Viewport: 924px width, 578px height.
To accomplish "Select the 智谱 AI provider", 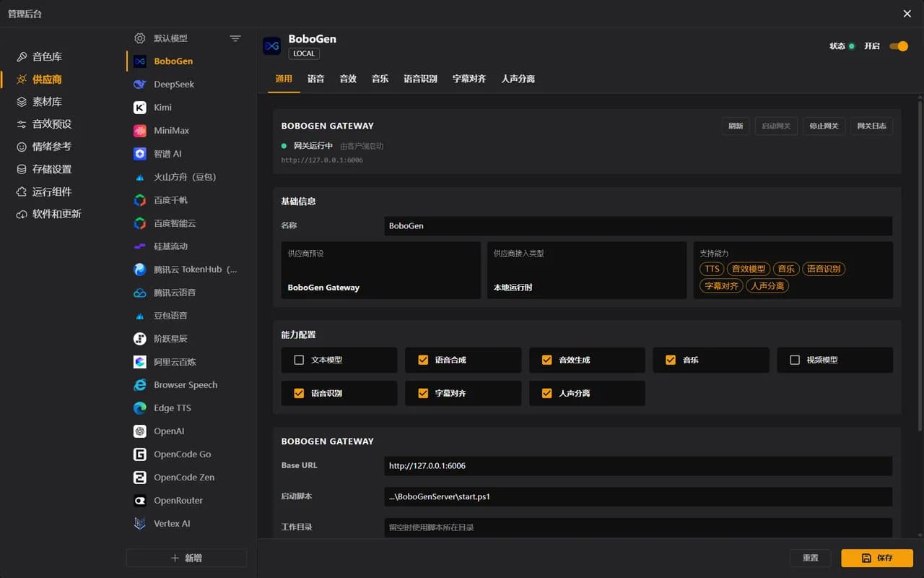I will click(186, 154).
